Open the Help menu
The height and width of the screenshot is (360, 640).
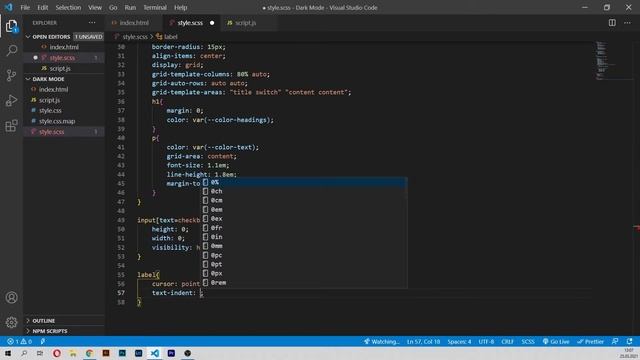tap(180, 7)
